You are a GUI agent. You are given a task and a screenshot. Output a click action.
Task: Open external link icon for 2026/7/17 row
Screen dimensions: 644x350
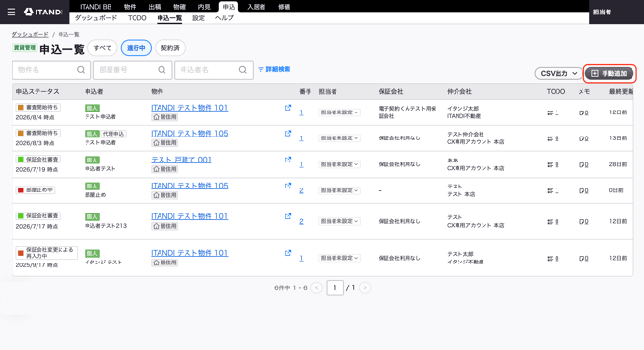click(x=288, y=216)
